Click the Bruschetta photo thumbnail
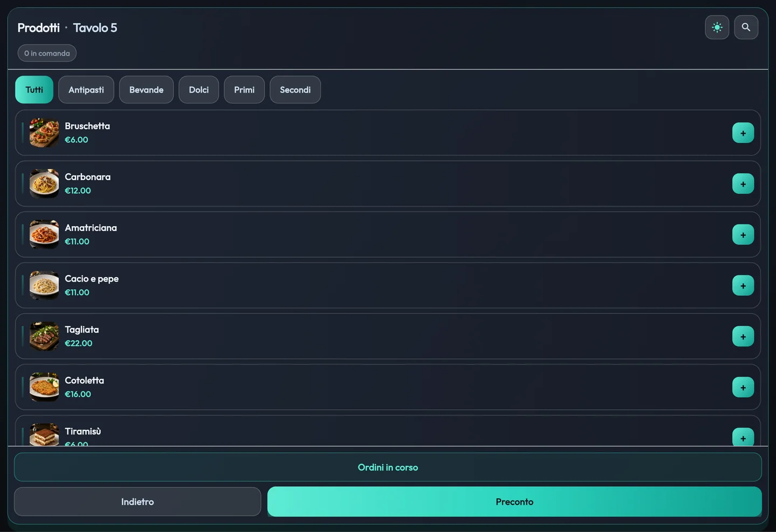The image size is (776, 532). click(x=44, y=133)
